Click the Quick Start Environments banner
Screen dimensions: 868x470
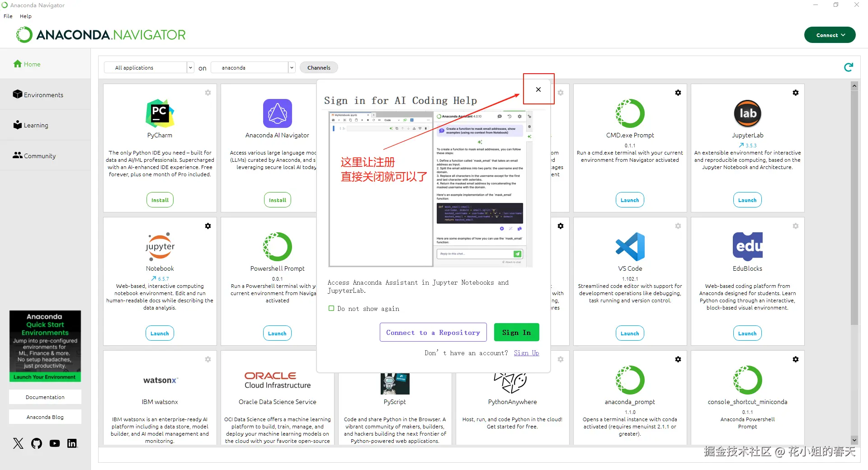click(x=45, y=346)
